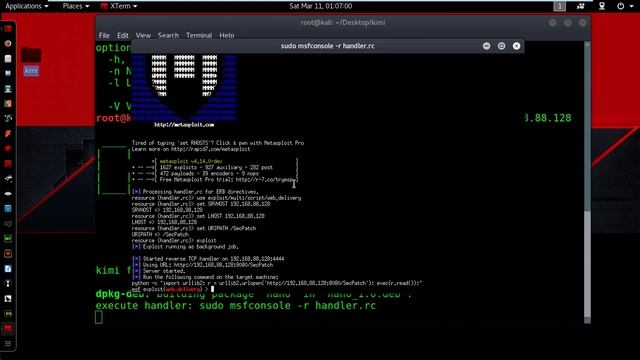Open the hourglass-shaped dock icon
Screen dimensions: 640x360
click(x=8, y=283)
